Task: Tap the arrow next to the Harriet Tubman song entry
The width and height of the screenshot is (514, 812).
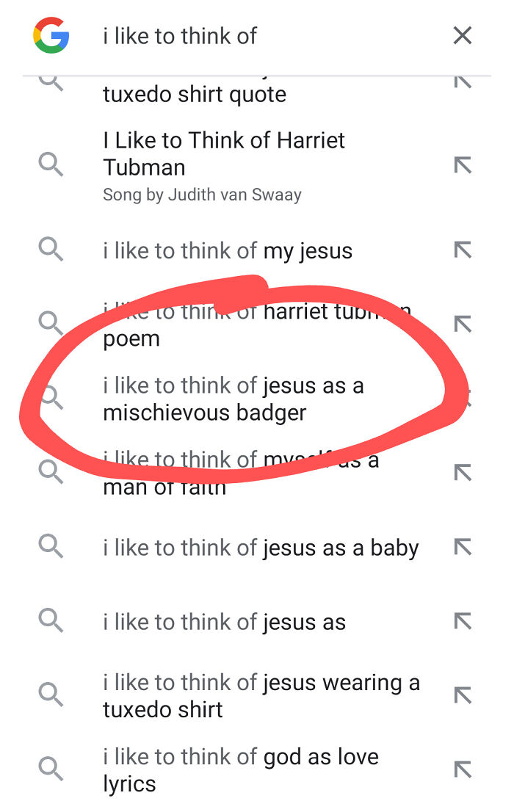Action: tap(463, 164)
